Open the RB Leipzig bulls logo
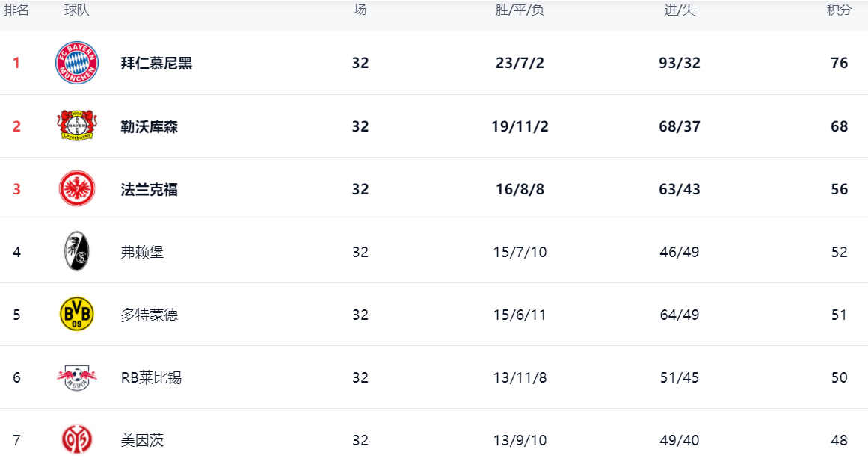This screenshot has height=467, width=868. 77,377
